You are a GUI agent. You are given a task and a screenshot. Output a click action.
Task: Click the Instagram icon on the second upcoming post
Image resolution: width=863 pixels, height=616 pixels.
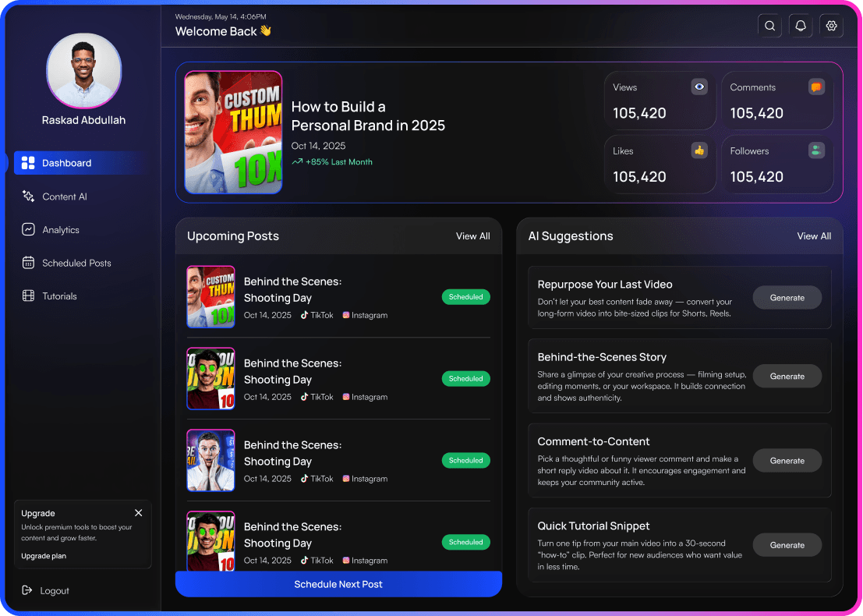pyautogui.click(x=346, y=397)
